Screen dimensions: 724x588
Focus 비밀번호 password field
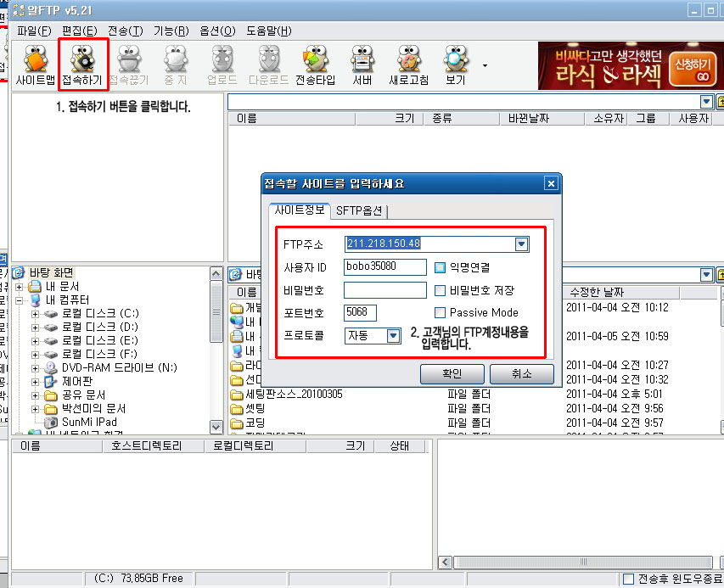tap(385, 290)
